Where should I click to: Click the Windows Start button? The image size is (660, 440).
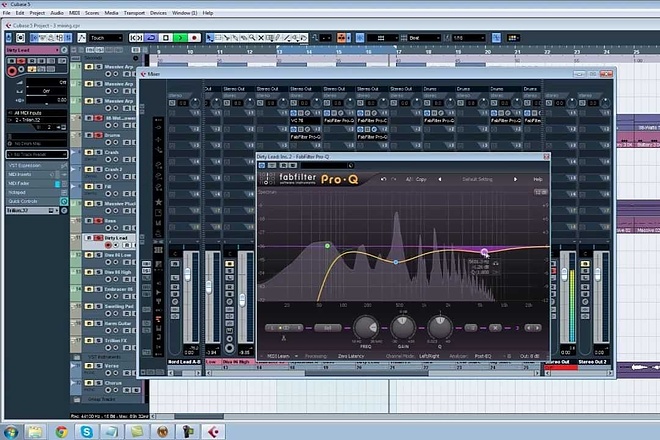tap(11, 432)
